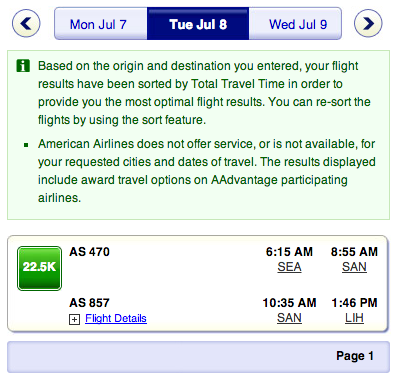Open the SEA departure airport link

[289, 267]
